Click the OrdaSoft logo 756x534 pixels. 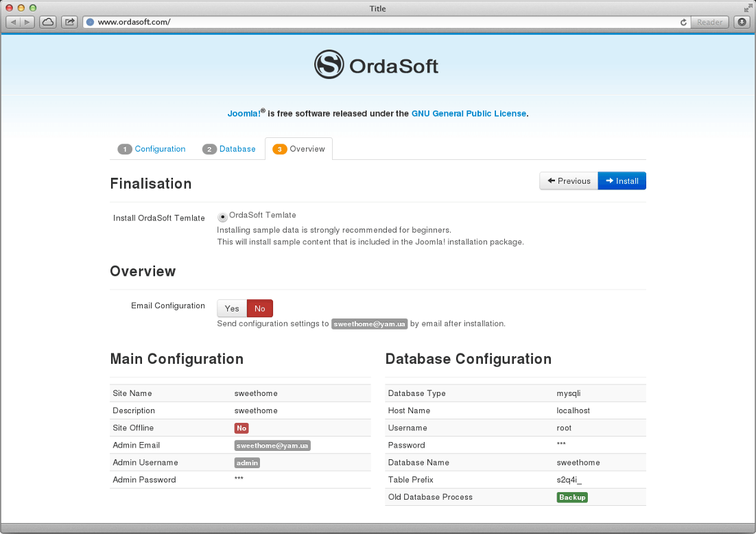(x=376, y=65)
